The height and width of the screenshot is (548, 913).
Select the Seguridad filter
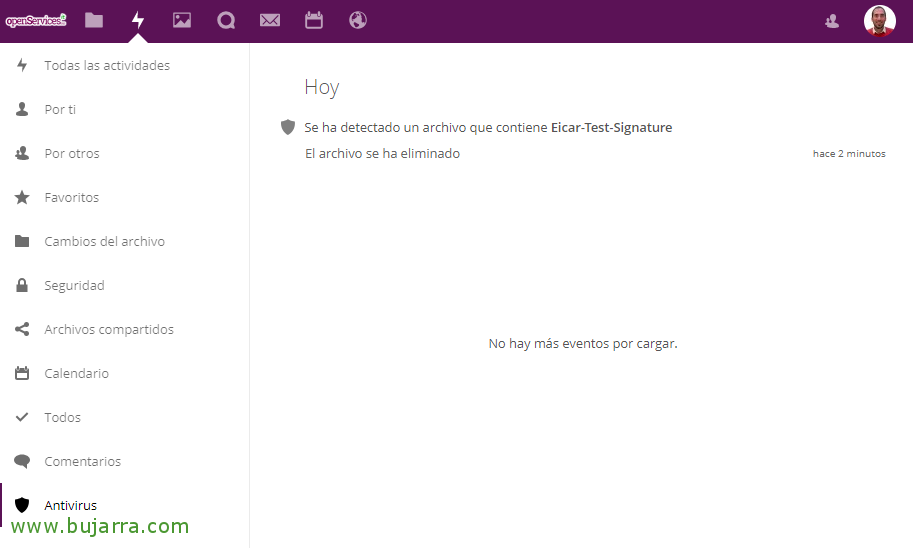(74, 286)
